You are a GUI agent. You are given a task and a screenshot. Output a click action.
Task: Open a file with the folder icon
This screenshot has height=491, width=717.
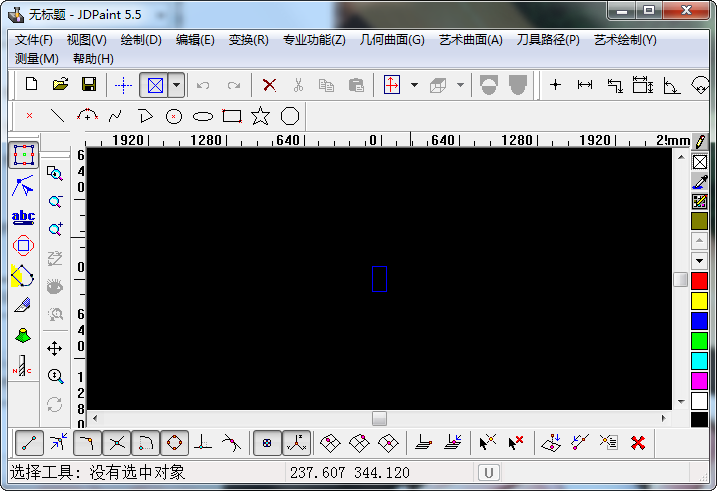pyautogui.click(x=60, y=85)
